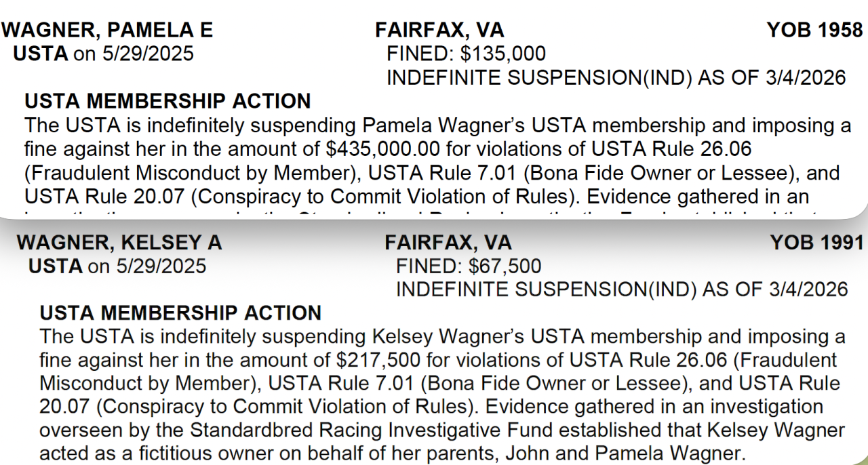Image resolution: width=868 pixels, height=465 pixels.
Task: Click the indefinite suspension line below FINED: $67,500
Action: coord(621,289)
